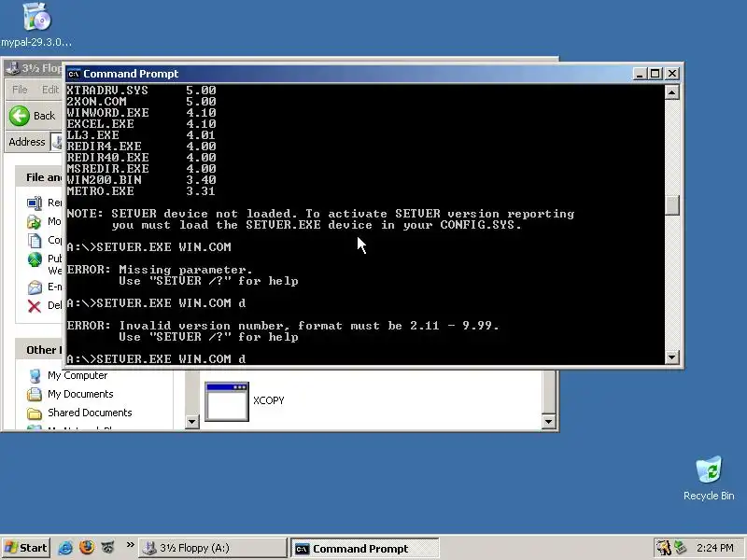The width and height of the screenshot is (747, 560).
Task: Click the Command Prompt title bar icon
Action: point(74,74)
